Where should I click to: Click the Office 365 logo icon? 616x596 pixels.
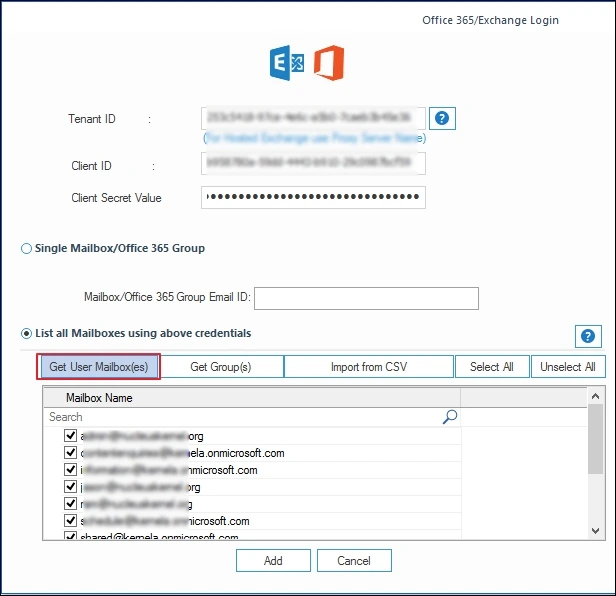click(329, 63)
